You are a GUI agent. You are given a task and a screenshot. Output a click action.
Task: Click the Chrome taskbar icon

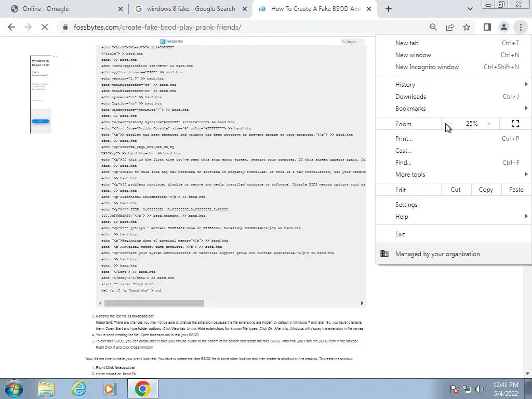[x=142, y=389]
